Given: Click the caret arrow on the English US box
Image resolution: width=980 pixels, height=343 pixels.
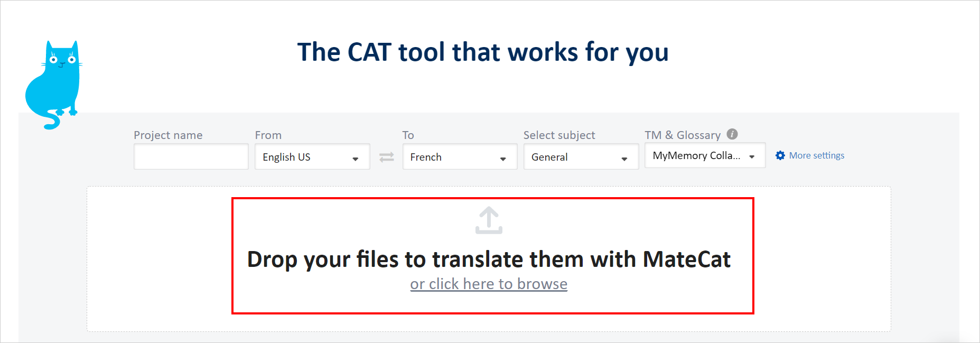Looking at the screenshot, I should click(x=356, y=159).
